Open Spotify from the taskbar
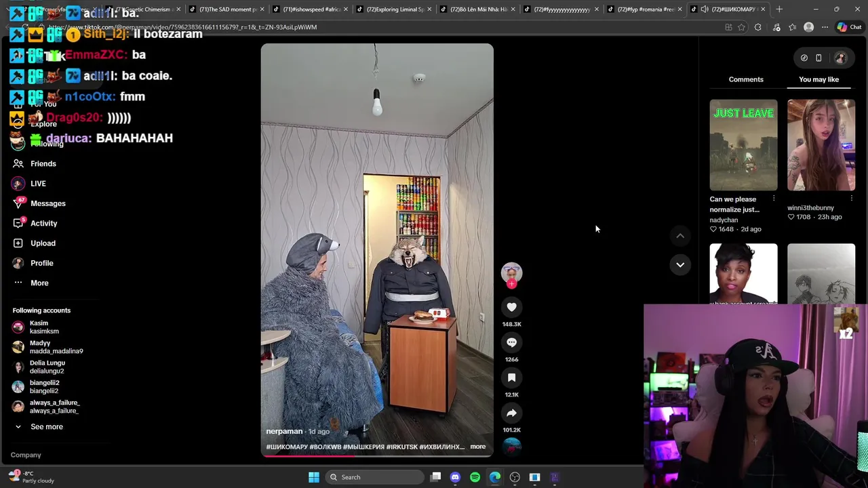Image resolution: width=868 pixels, height=488 pixels. (x=475, y=477)
